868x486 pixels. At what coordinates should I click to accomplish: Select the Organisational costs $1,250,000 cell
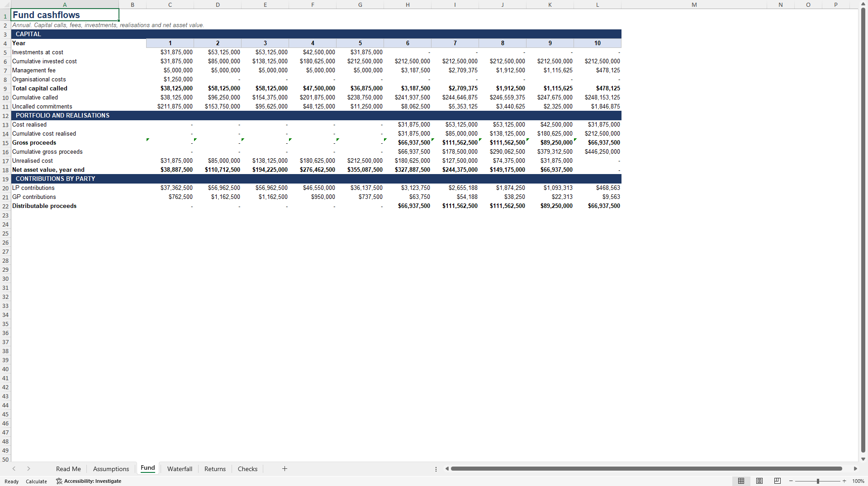click(170, 79)
